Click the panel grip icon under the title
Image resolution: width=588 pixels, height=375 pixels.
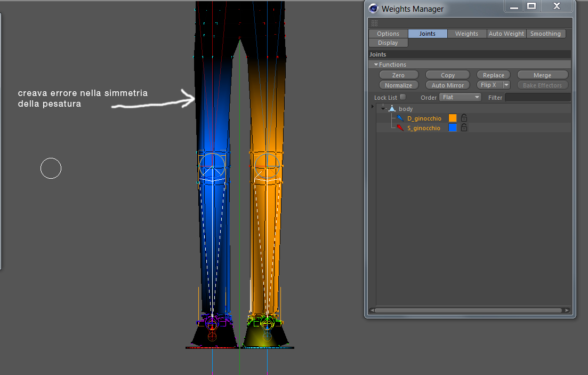coord(374,23)
